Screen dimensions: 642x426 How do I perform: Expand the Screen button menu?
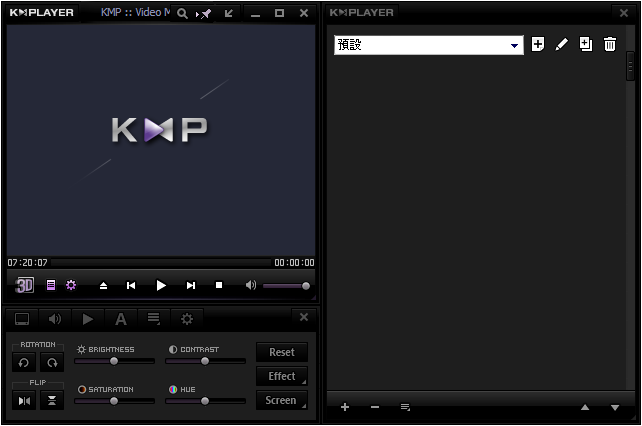pyautogui.click(x=282, y=400)
